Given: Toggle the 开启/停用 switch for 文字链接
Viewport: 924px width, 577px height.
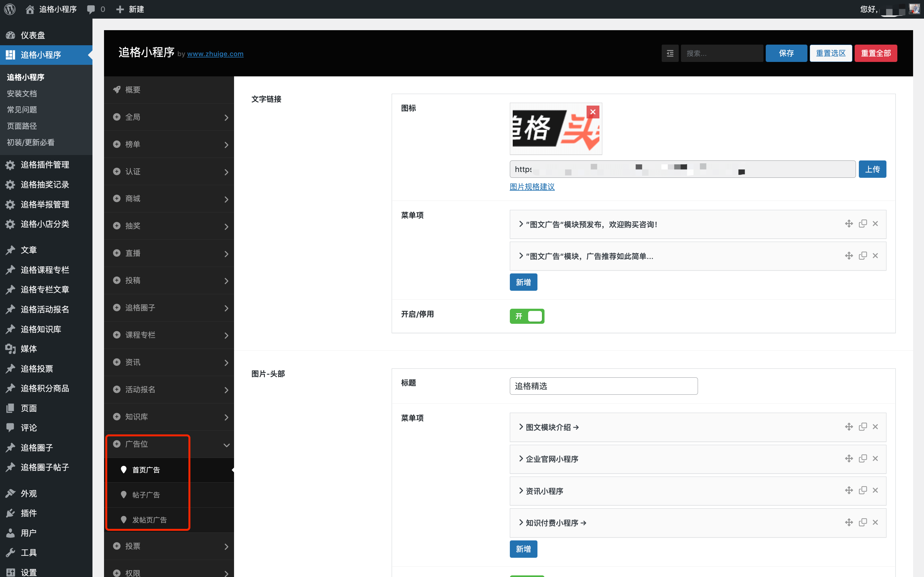Looking at the screenshot, I should [527, 316].
